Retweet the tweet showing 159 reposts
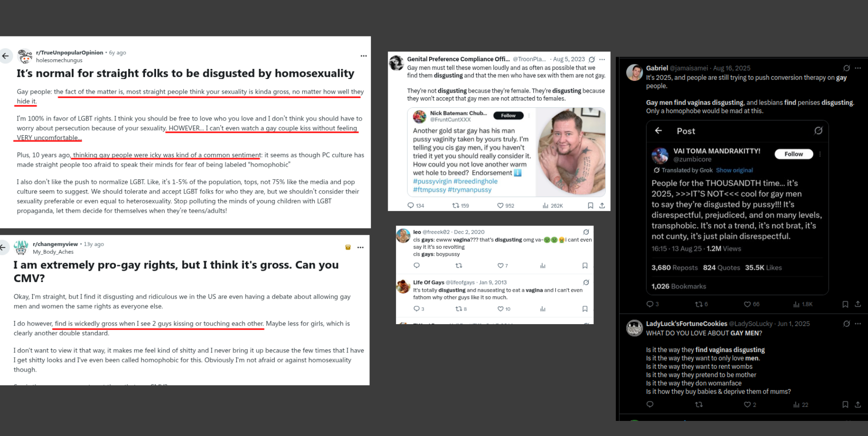Screen dimensions: 868x436 pos(460,206)
